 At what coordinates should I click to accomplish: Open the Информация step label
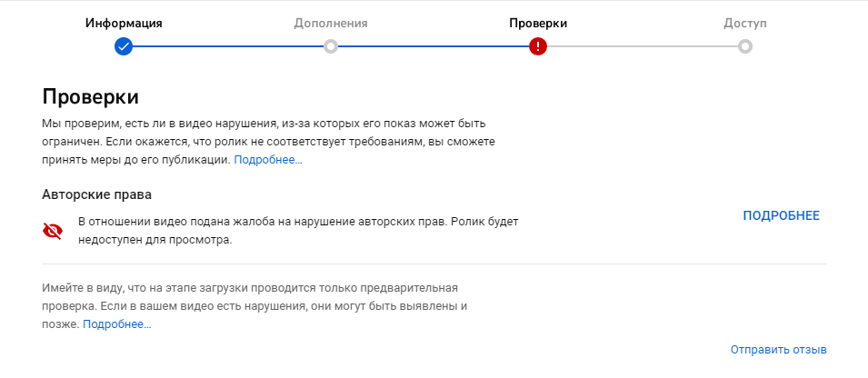tap(124, 23)
